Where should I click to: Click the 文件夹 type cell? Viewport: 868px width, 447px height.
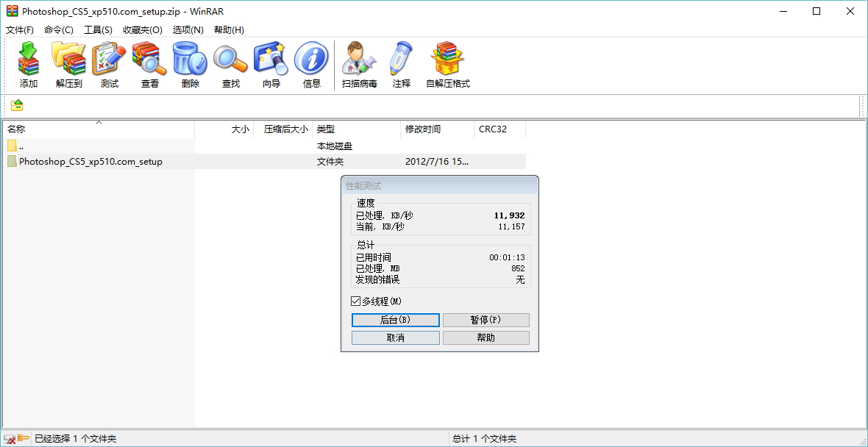pos(330,162)
